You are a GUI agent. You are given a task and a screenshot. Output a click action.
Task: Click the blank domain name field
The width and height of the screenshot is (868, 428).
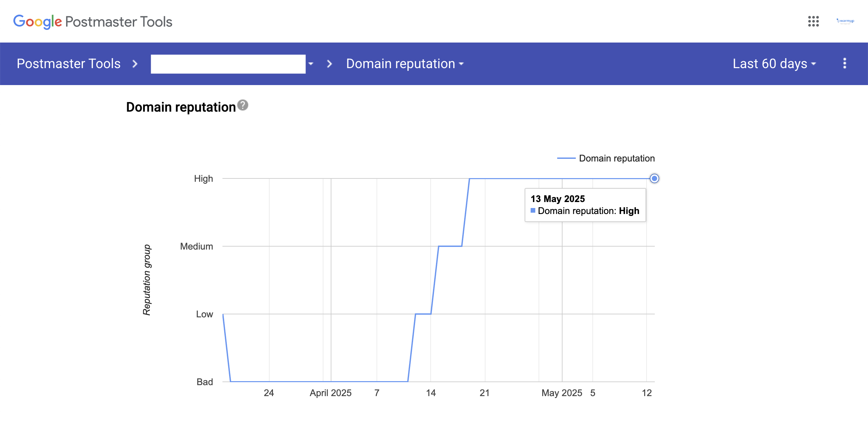228,64
